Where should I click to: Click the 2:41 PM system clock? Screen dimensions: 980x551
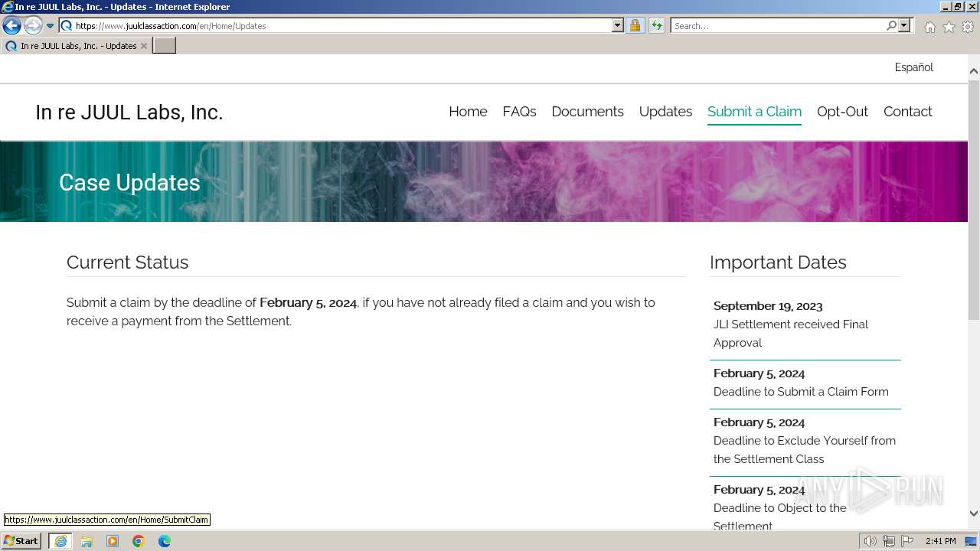point(940,541)
